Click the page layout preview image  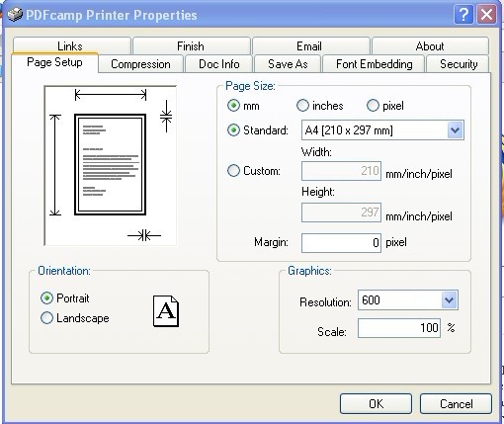click(x=111, y=166)
